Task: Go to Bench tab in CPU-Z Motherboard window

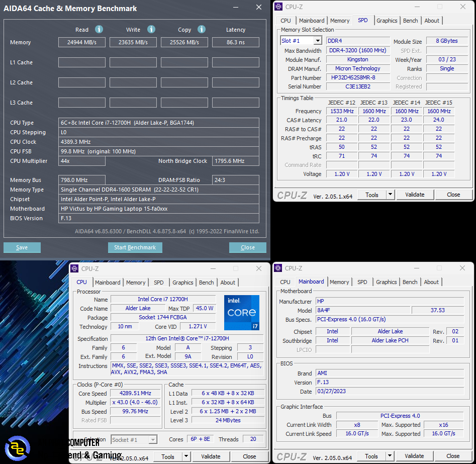Action: click(410, 282)
